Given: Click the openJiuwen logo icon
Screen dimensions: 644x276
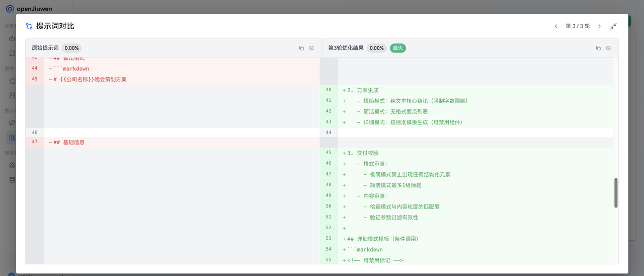Looking at the screenshot, I should point(10,9).
